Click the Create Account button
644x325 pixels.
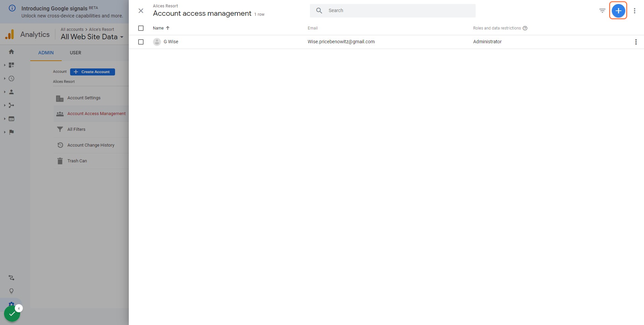pos(93,72)
